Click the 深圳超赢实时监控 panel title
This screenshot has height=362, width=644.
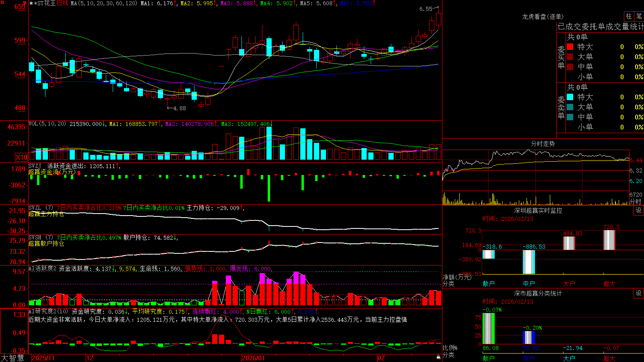[x=538, y=210]
